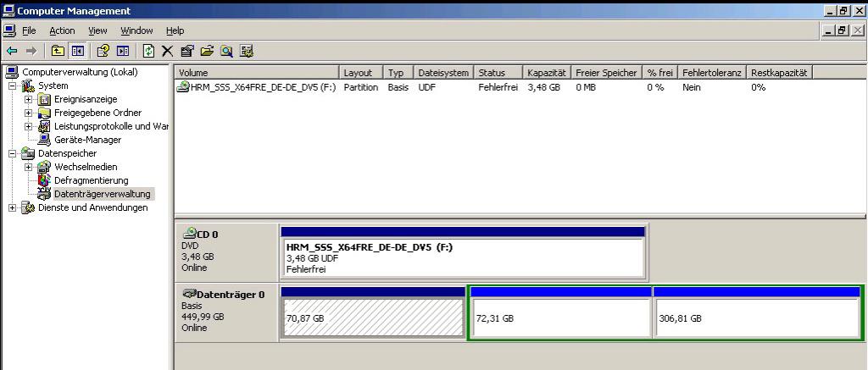The image size is (868, 370).
Task: Select Computerverwaltung (Lokal) root node
Action: (x=80, y=72)
